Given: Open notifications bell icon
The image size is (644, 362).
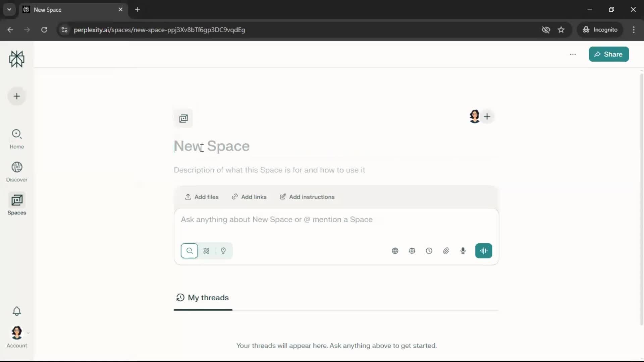Looking at the screenshot, I should [x=17, y=311].
